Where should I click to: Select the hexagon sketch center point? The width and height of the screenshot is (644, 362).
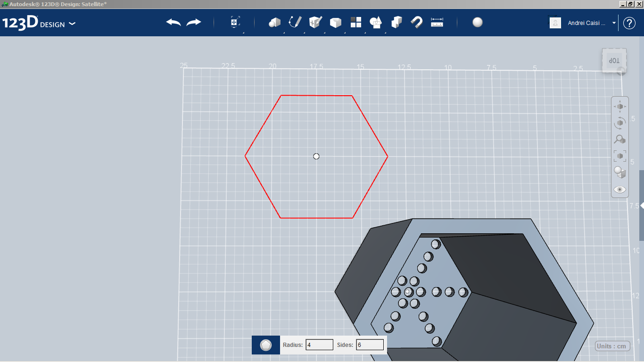click(316, 156)
